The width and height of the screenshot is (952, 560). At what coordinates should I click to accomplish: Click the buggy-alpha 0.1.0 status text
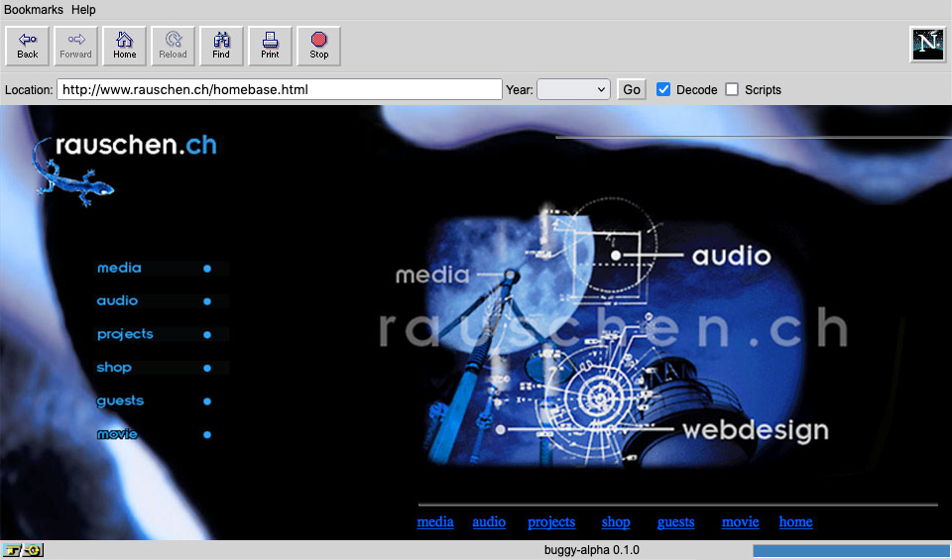(591, 550)
